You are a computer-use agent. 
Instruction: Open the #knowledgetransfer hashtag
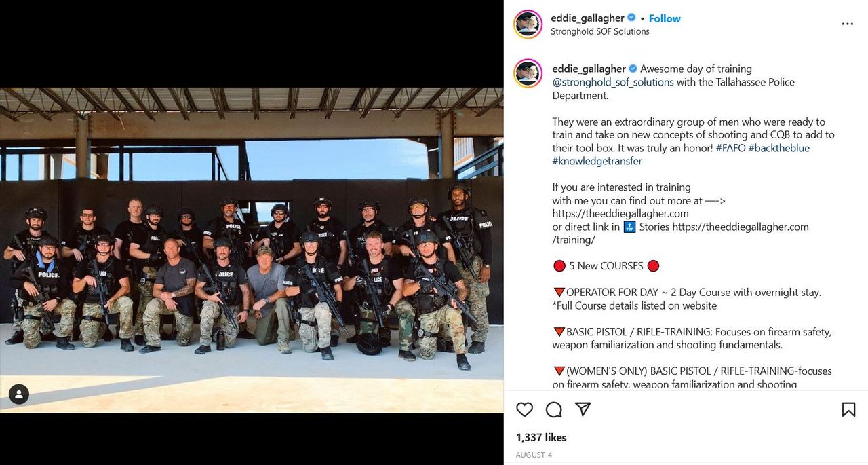[597, 161]
